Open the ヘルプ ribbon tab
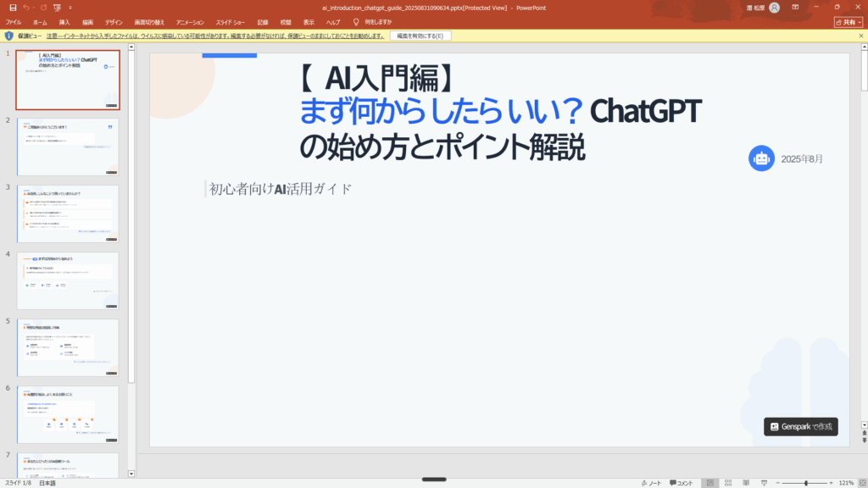 click(332, 23)
